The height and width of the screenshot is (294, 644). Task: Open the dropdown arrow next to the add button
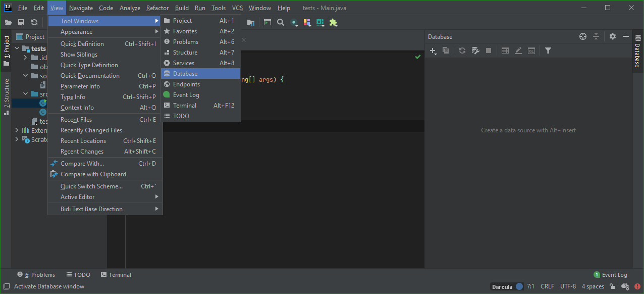[436, 54]
